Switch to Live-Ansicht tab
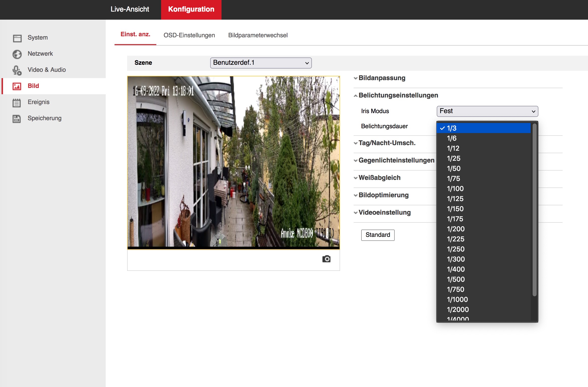588x387 pixels. pos(130,9)
